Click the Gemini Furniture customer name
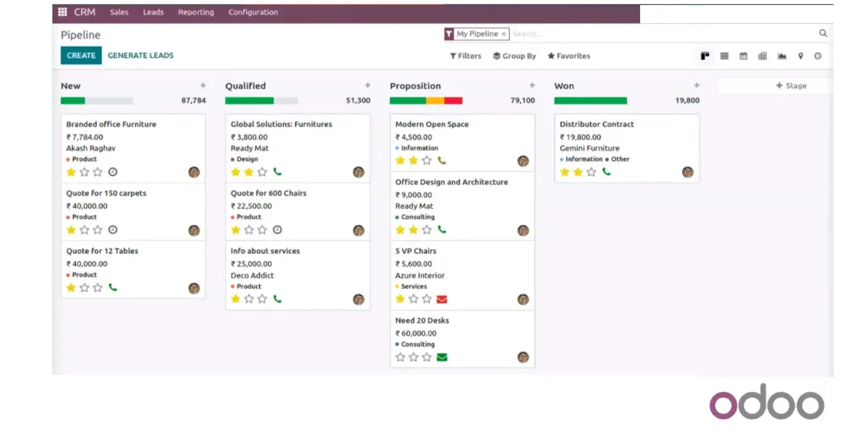 coord(590,148)
